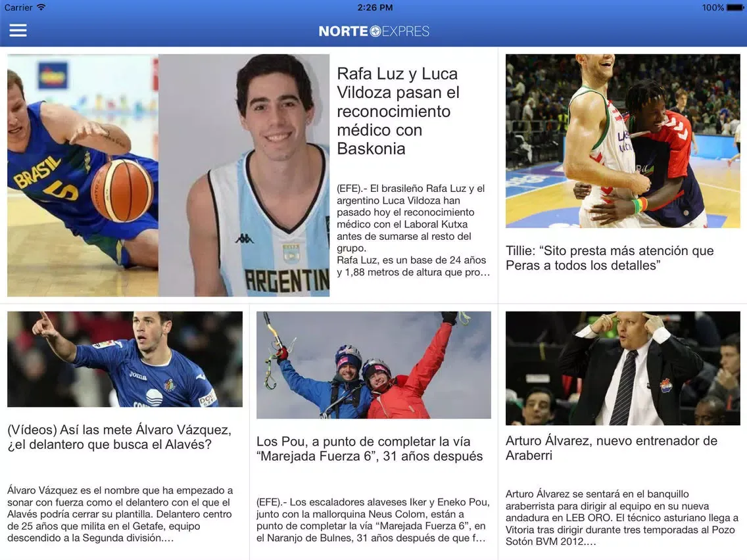Open the Los Pou "Marejada Fuerza 6" headline
747x560 pixels.
[x=370, y=448]
